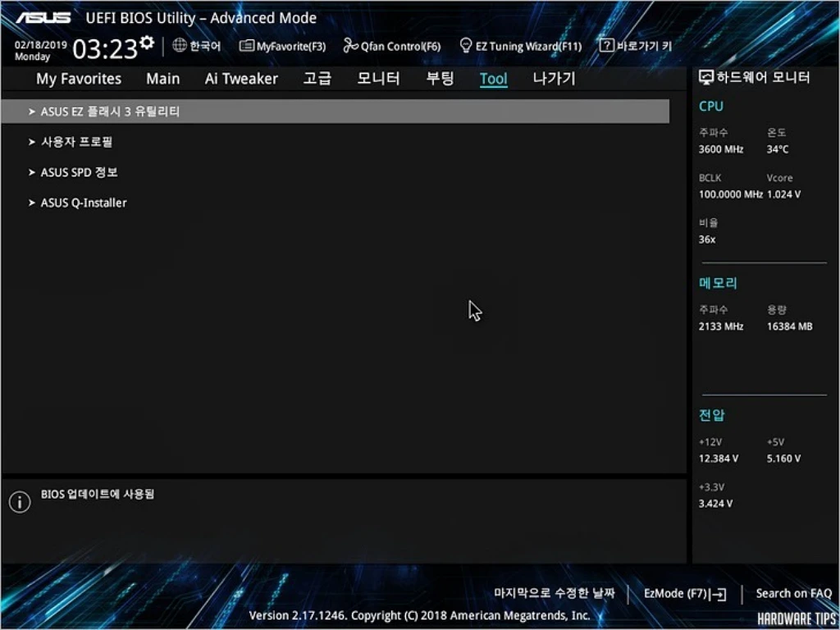Click the CPU heading in hardware monitor
The width and height of the screenshot is (840, 630).
711,107
